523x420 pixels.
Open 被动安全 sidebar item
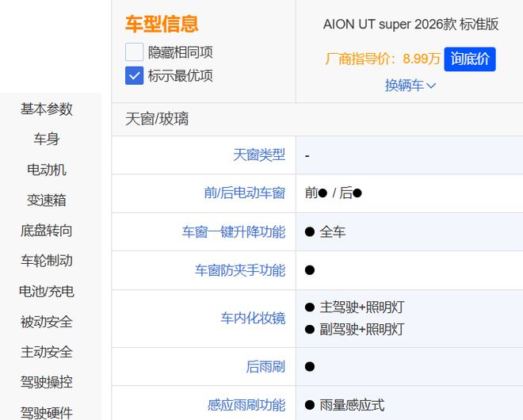point(47,322)
